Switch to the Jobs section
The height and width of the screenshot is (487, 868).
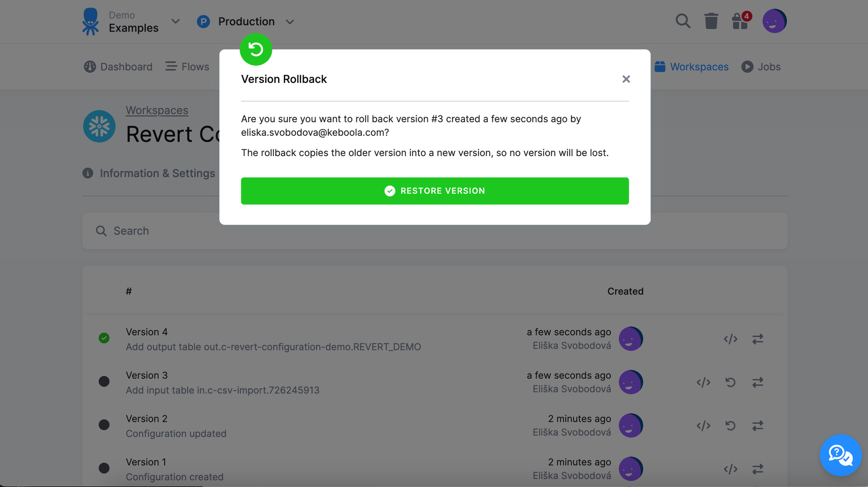coord(761,67)
